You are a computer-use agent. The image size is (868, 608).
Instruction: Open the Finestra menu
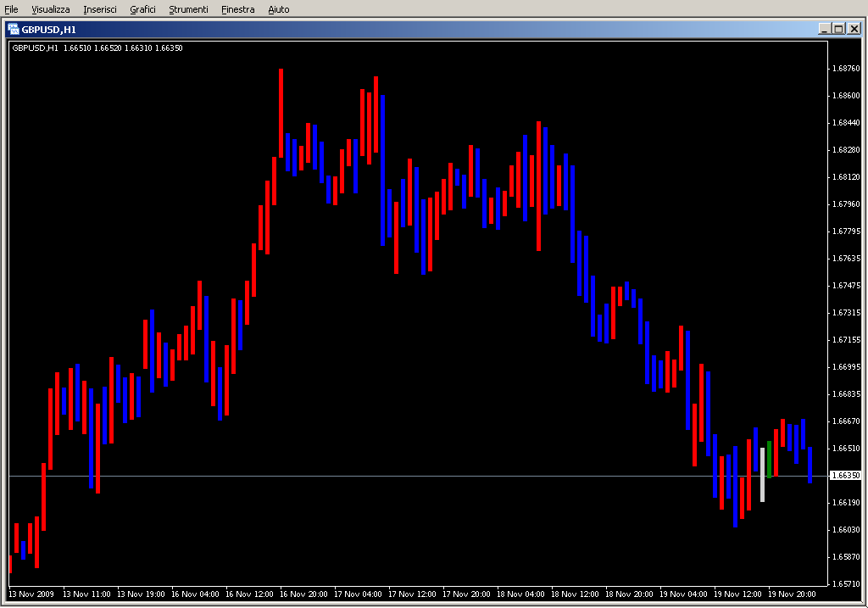[237, 9]
